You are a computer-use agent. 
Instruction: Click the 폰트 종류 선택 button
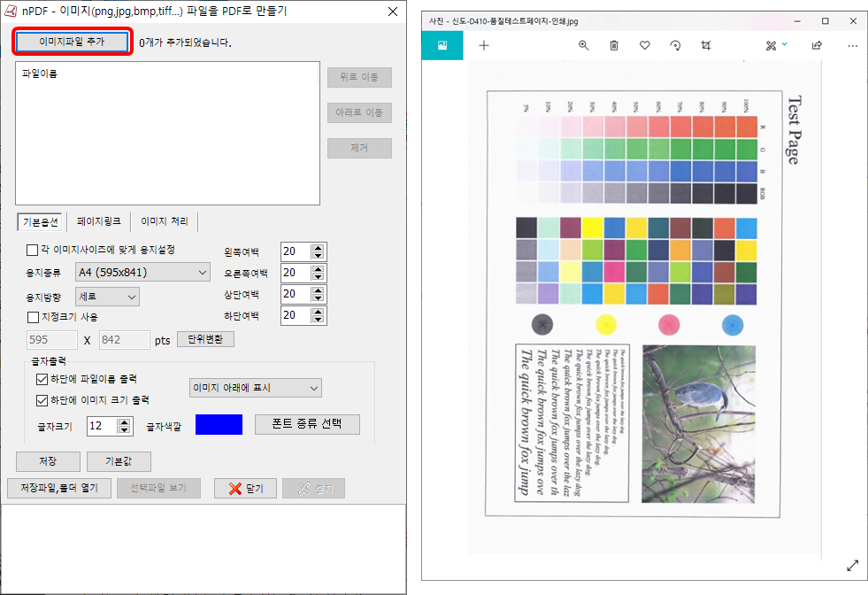click(307, 424)
